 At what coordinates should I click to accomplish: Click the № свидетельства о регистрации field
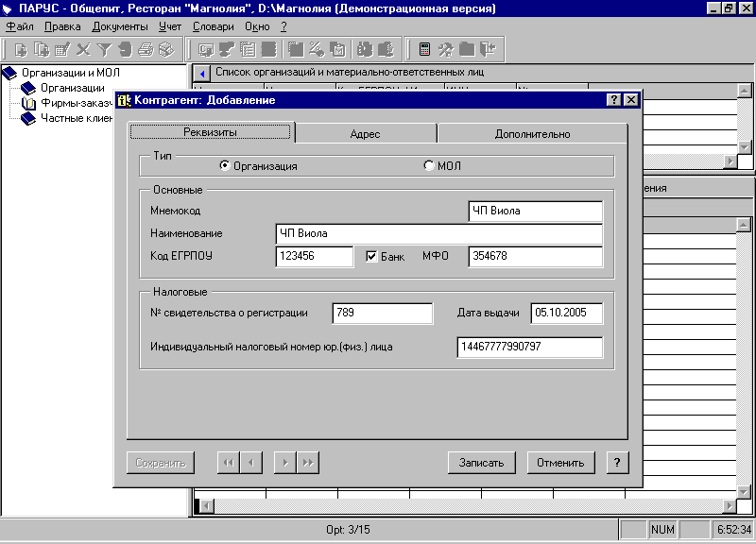pyautogui.click(x=383, y=314)
